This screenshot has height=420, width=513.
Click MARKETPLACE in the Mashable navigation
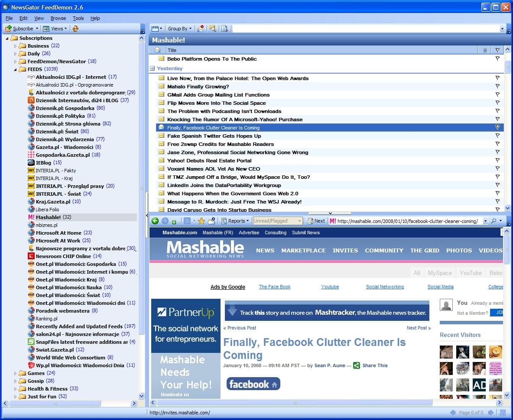pos(303,250)
